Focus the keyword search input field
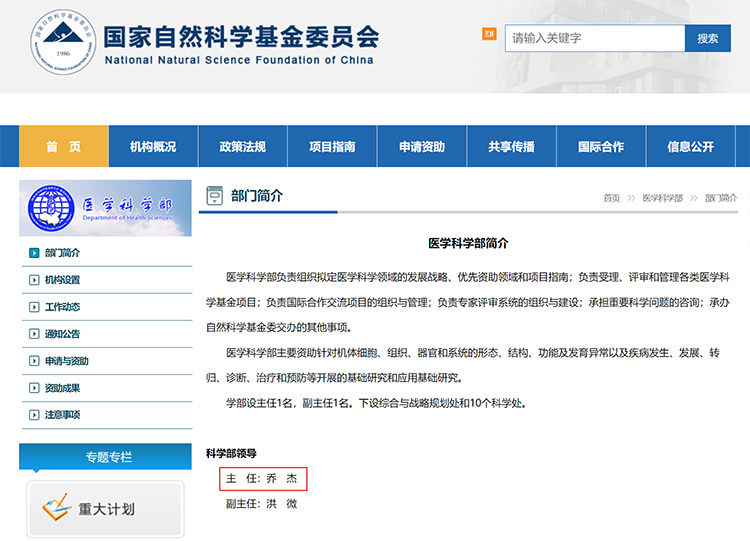This screenshot has height=541, width=750. [x=594, y=38]
